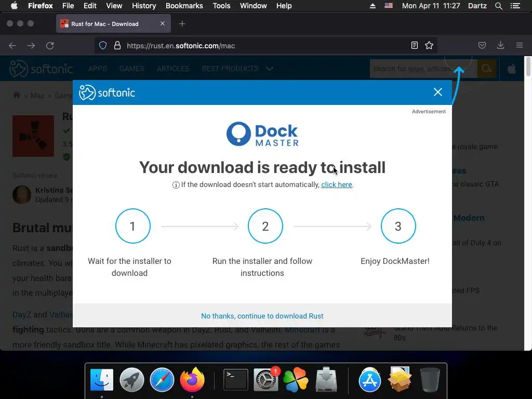532x399 pixels.
Task: Click the browser forward arrow
Action: coord(31,46)
